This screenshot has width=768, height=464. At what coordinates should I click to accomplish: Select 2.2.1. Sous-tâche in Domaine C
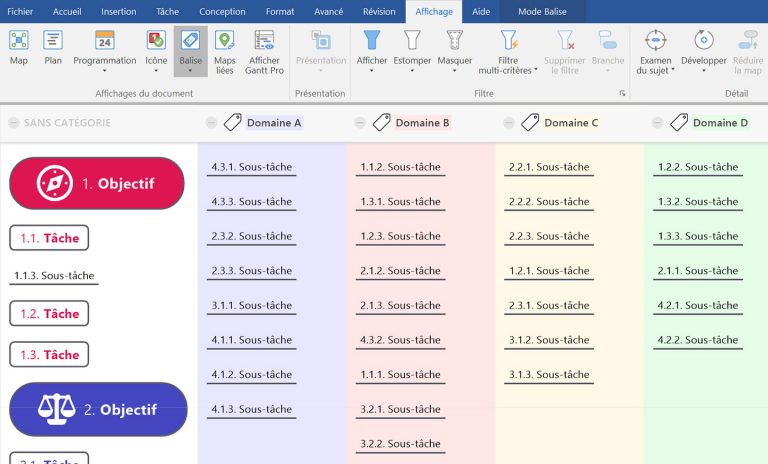coord(549,167)
